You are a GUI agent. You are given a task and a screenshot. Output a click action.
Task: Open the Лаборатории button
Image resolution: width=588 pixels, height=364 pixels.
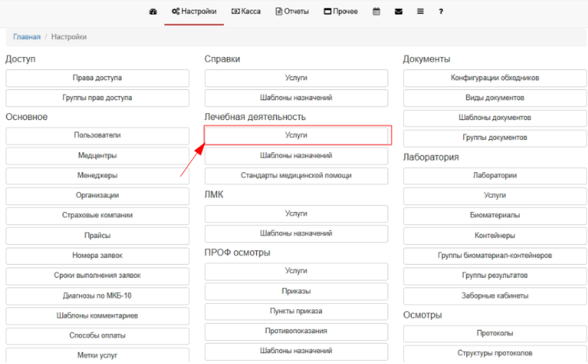[495, 175]
